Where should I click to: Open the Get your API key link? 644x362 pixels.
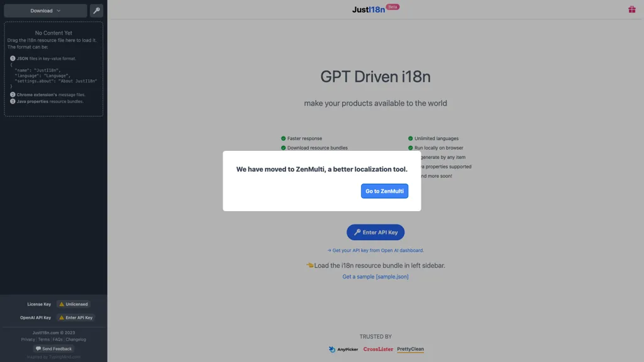tap(375, 250)
